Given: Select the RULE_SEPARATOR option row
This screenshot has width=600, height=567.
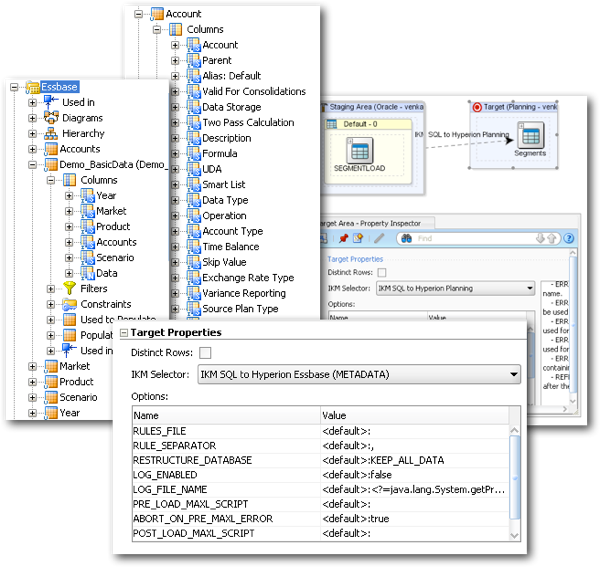Looking at the screenshot, I should pos(321,446).
